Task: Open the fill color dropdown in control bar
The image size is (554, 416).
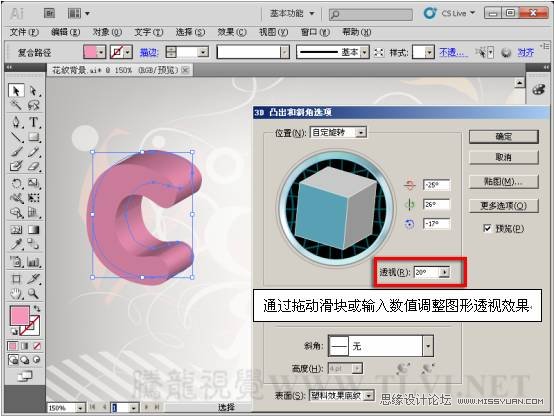Action: pos(101,53)
